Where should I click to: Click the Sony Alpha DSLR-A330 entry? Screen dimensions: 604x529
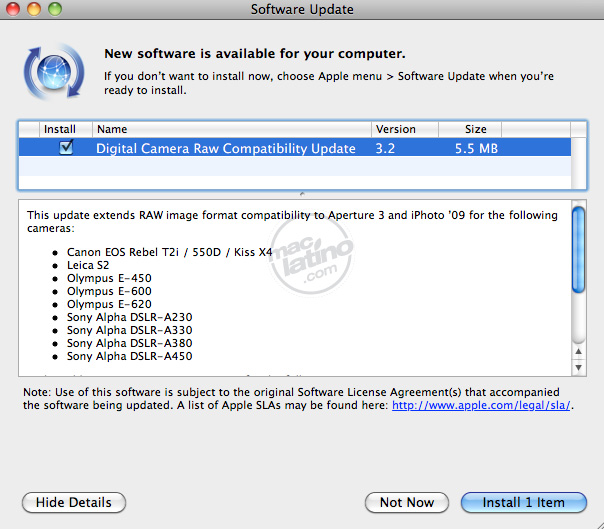click(129, 330)
